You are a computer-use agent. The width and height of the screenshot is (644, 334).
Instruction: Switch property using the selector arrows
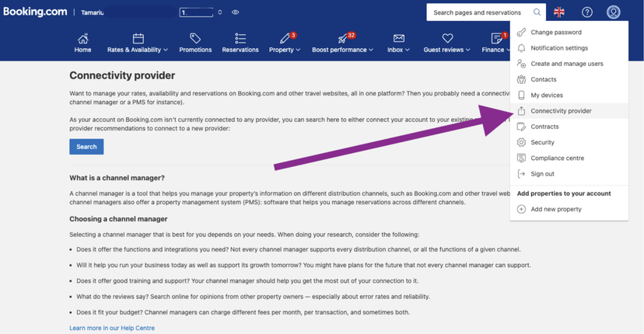(x=219, y=12)
